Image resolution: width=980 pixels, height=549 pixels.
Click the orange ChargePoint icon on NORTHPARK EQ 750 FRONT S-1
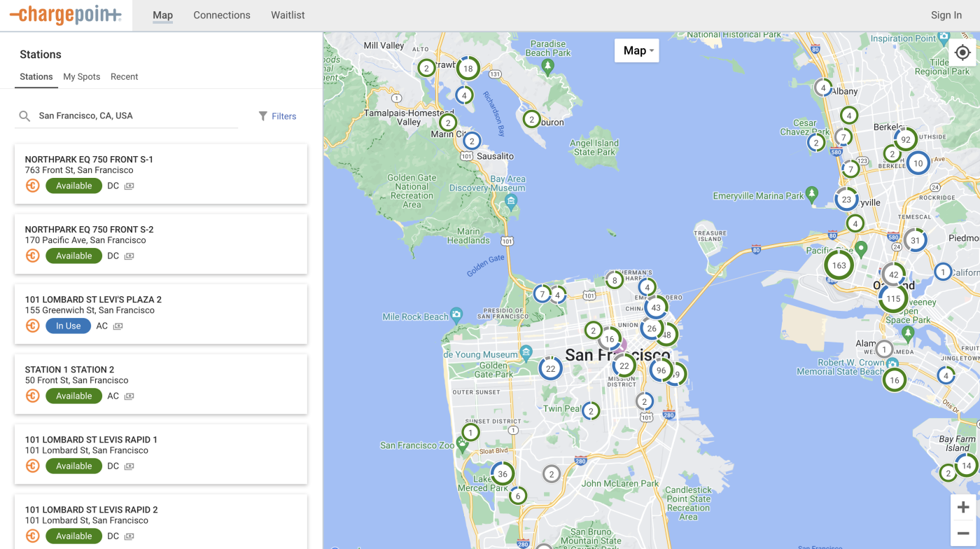[x=32, y=186]
